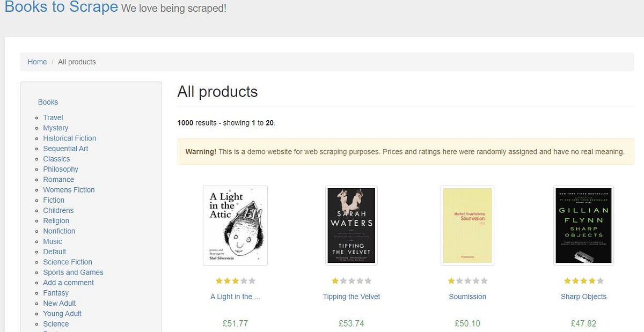Open the Tipping the Velvet title link
Viewport: 644px width, 332px height.
tap(351, 297)
